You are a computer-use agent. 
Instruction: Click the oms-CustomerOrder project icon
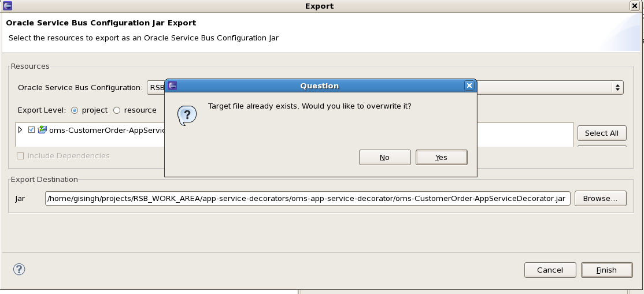click(x=42, y=130)
